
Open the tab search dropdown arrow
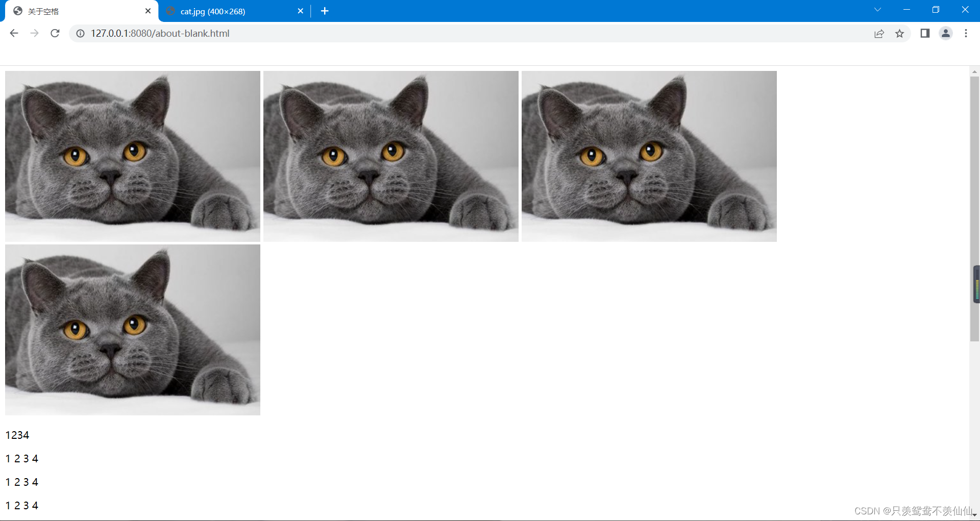877,10
